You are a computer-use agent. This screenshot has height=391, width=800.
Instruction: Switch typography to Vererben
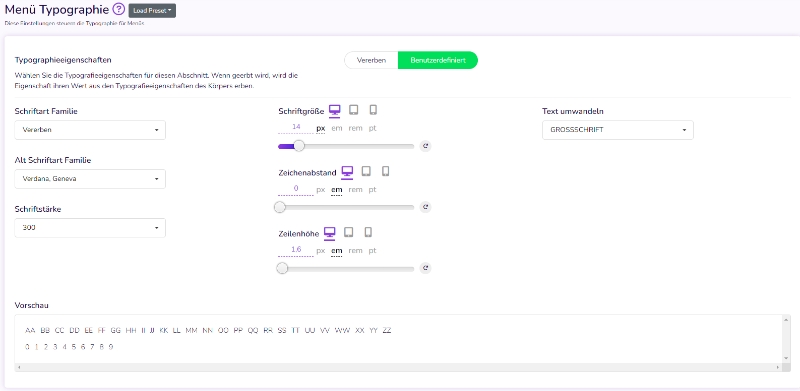tap(371, 60)
